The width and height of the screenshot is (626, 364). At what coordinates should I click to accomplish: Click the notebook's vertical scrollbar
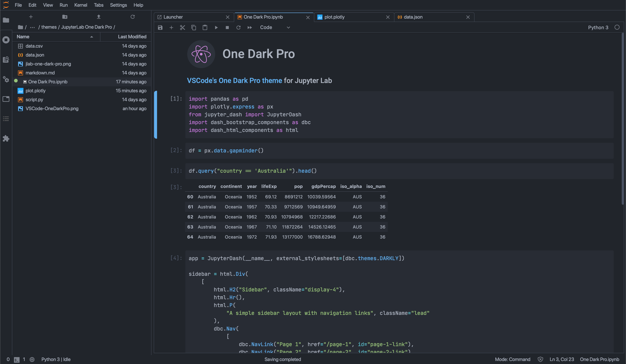point(622,119)
